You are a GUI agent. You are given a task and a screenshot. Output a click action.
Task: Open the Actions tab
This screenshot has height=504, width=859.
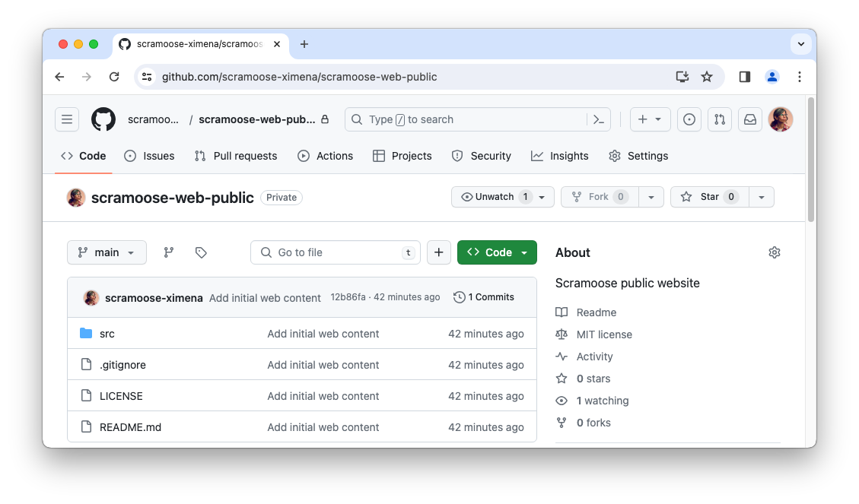[326, 156]
